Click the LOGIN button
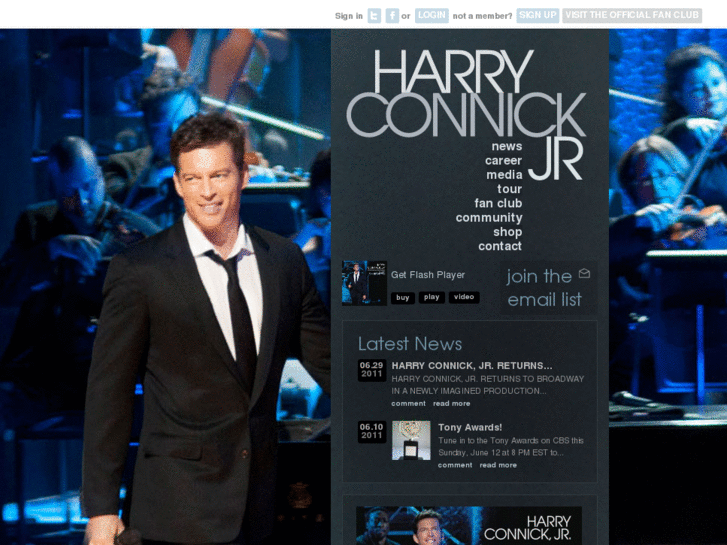 tap(432, 15)
